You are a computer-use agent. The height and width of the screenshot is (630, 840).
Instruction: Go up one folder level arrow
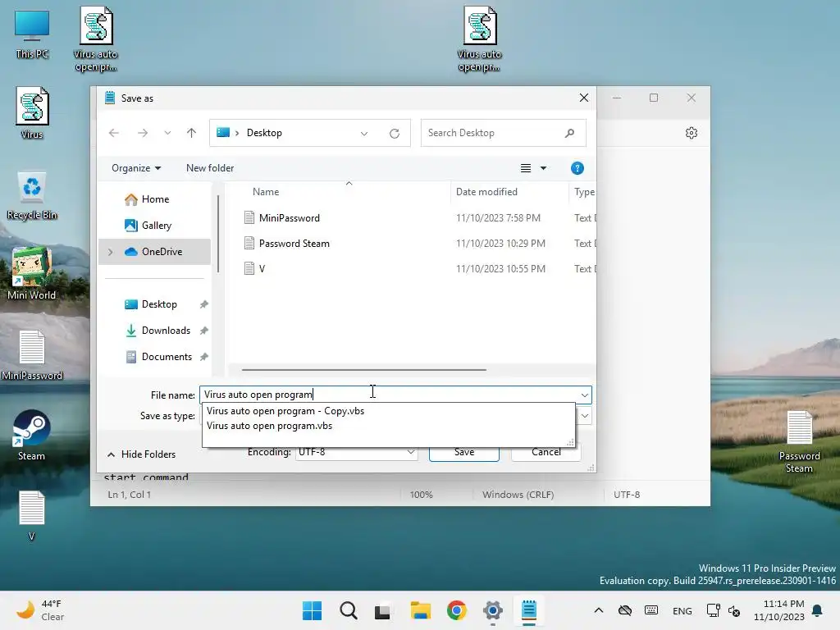(x=191, y=133)
